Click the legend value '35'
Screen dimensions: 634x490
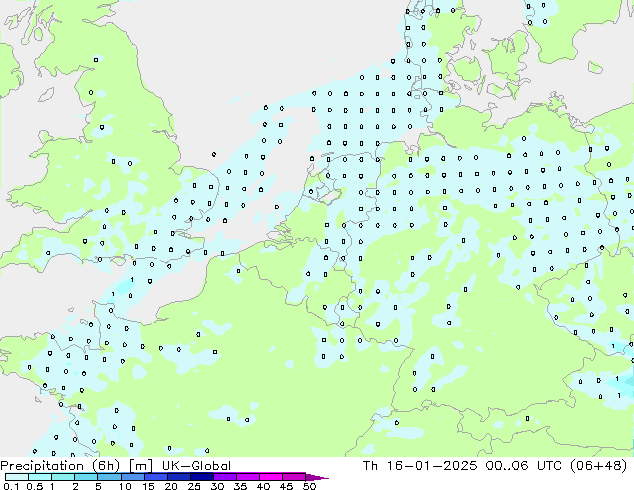tap(240, 486)
